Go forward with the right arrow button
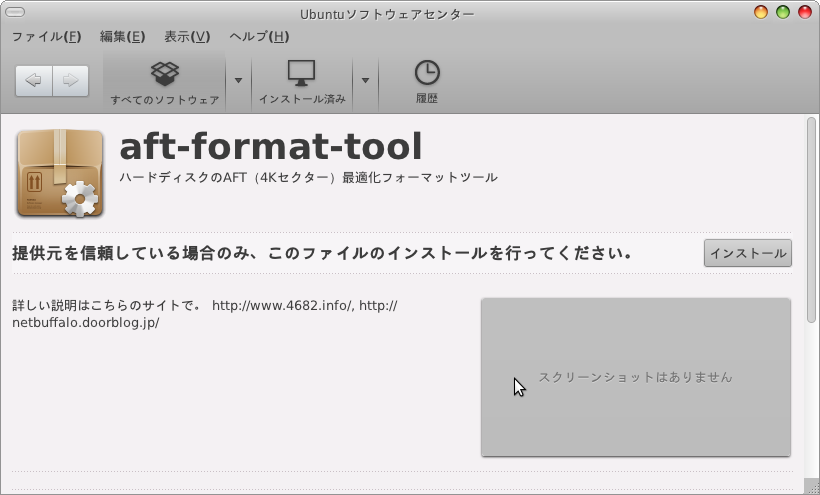Screen dimensions: 820x495 pos(70,80)
